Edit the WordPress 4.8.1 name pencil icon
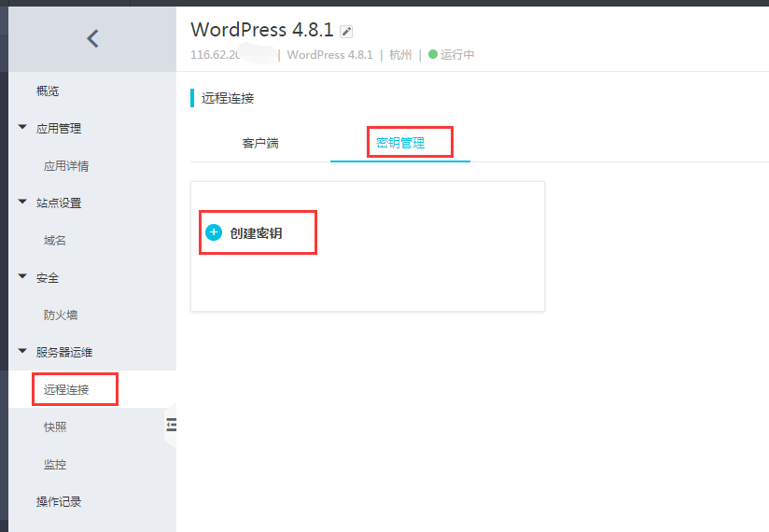The image size is (769, 532). [x=346, y=32]
